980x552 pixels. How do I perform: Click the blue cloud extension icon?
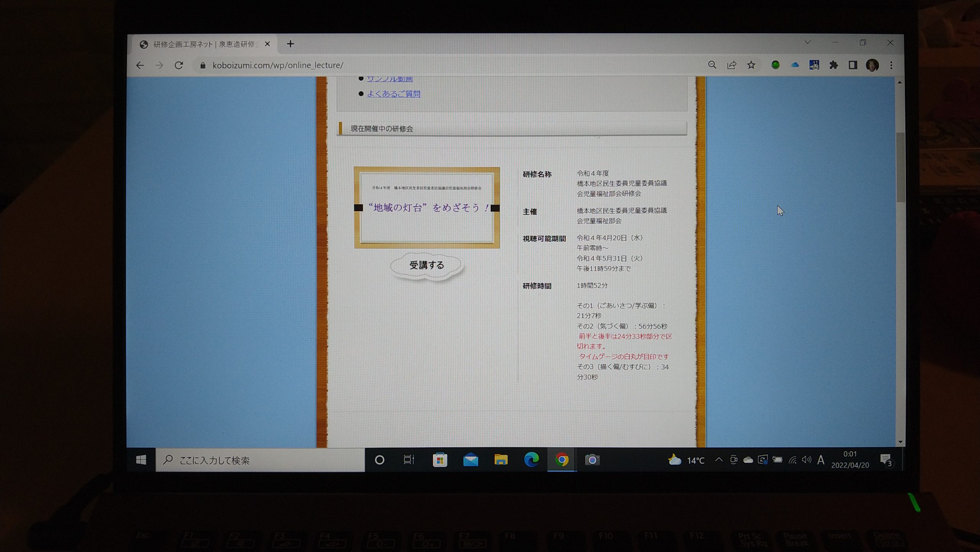pyautogui.click(x=795, y=65)
